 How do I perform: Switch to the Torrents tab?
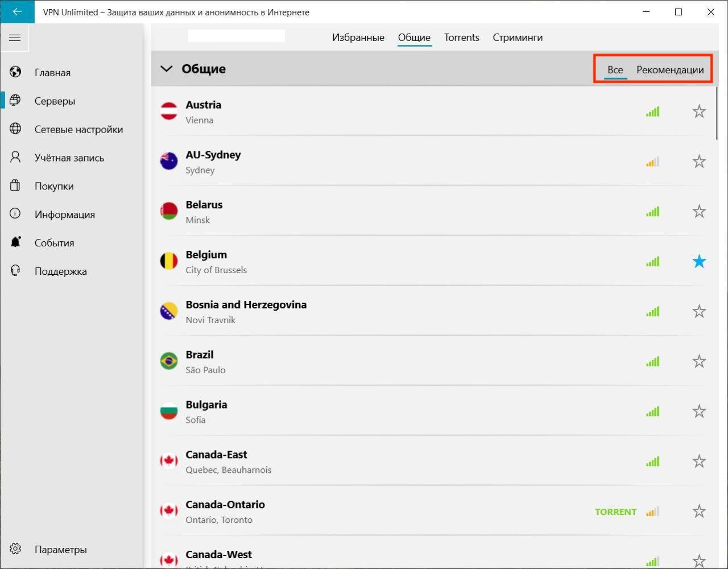click(461, 38)
